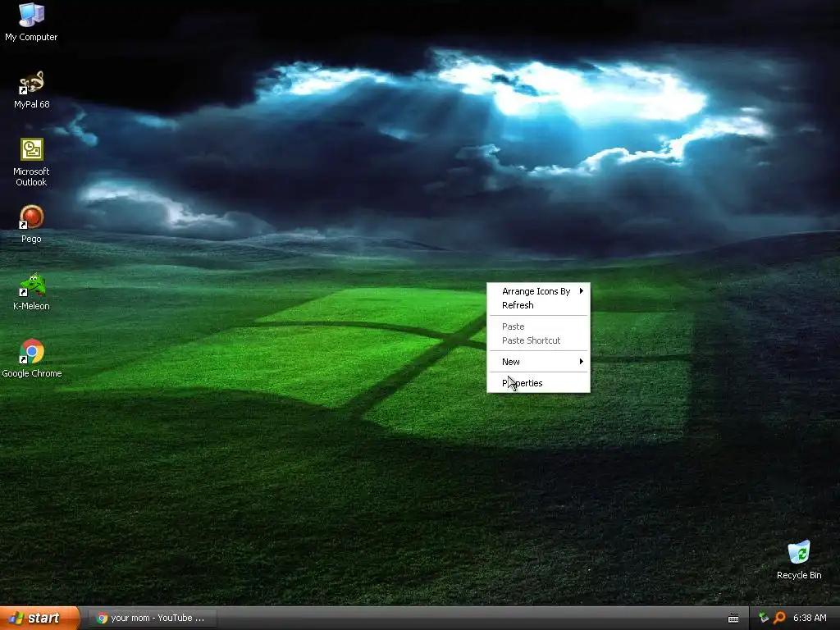
Task: Choose Paste in the context menu
Action: pos(538,326)
